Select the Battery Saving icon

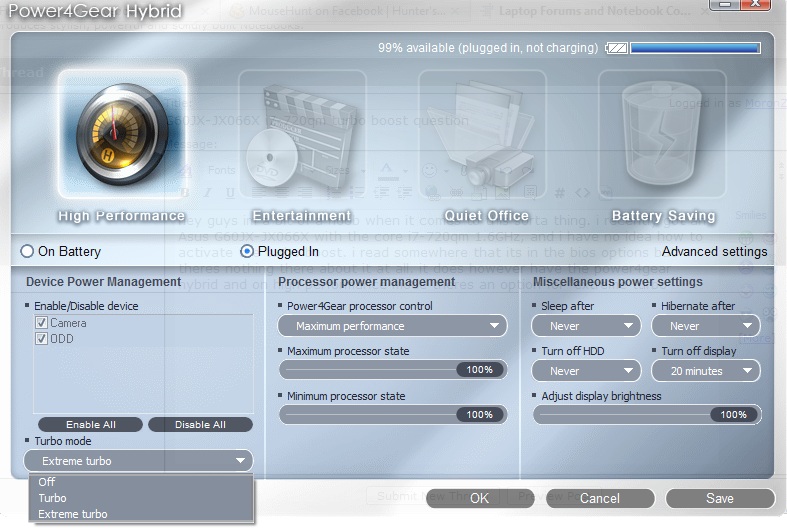click(662, 134)
